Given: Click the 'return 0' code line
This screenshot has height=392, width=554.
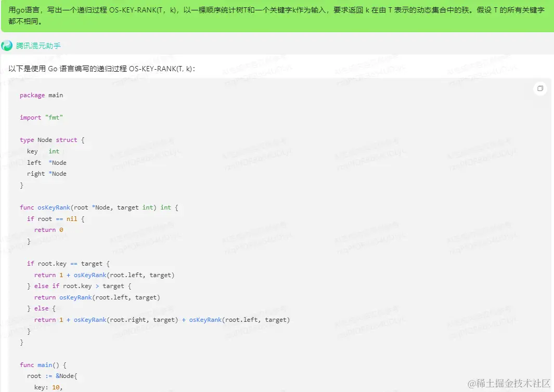Looking at the screenshot, I should 49,230.
